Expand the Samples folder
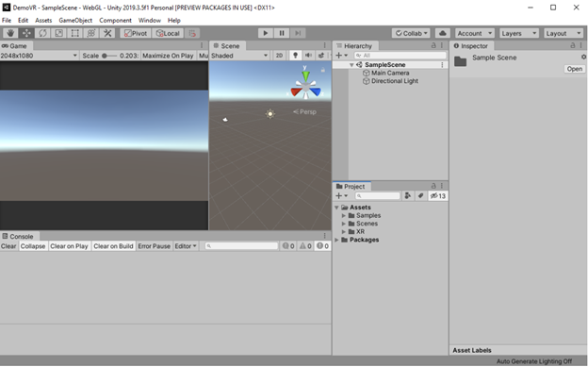Viewport: 588px width, 367px height. [x=344, y=216]
